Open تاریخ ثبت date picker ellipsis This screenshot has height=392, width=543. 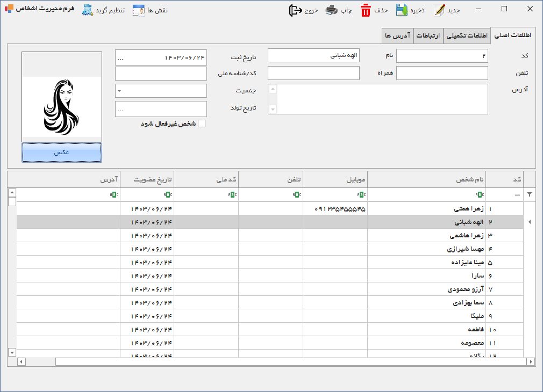click(x=120, y=58)
